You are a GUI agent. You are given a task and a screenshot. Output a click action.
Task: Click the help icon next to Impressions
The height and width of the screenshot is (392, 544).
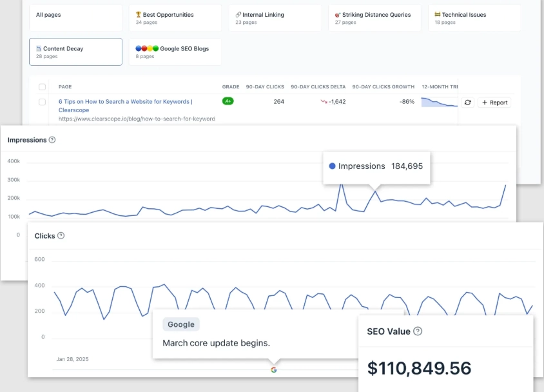click(52, 140)
